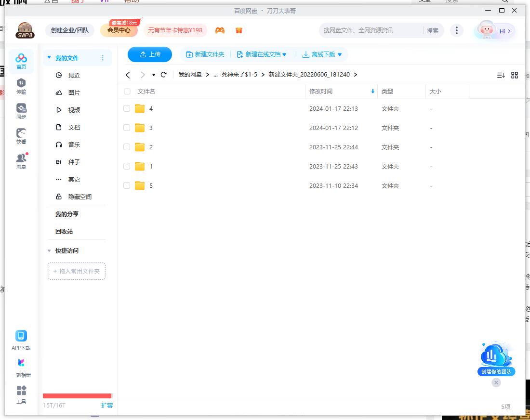530x420 pixels.
Task: Go forward with the right arrow
Action: coord(143,75)
